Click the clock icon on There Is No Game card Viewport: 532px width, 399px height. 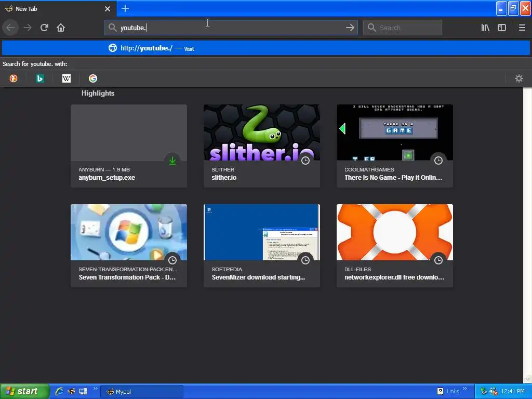point(438,161)
